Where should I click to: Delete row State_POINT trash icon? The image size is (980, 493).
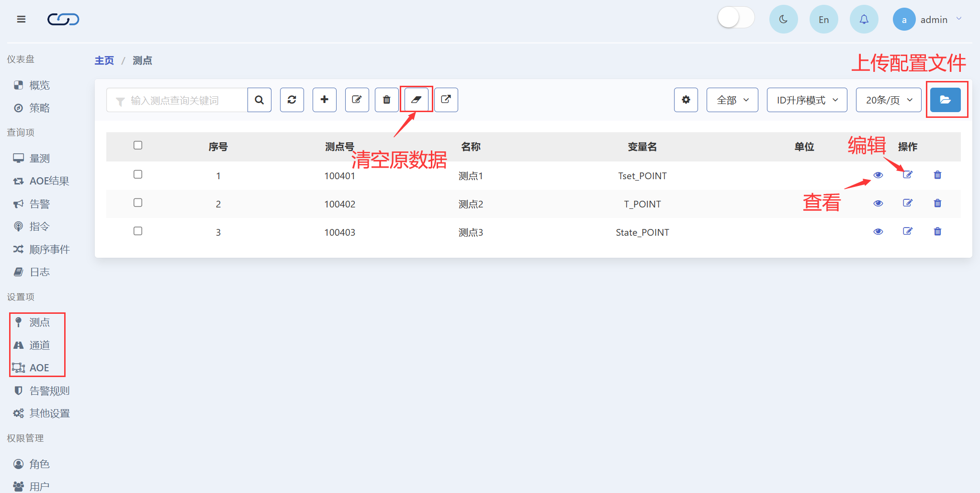coord(937,231)
